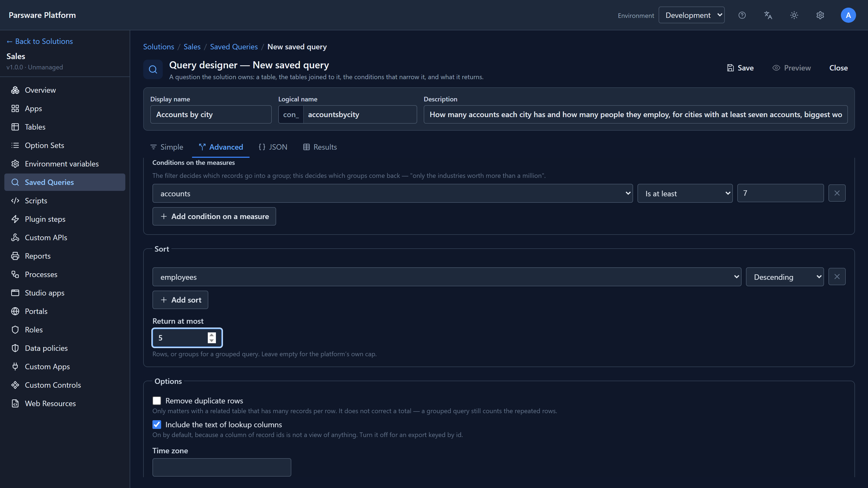Click the Scripts code icon
The width and height of the screenshot is (868, 488).
coord(15,201)
